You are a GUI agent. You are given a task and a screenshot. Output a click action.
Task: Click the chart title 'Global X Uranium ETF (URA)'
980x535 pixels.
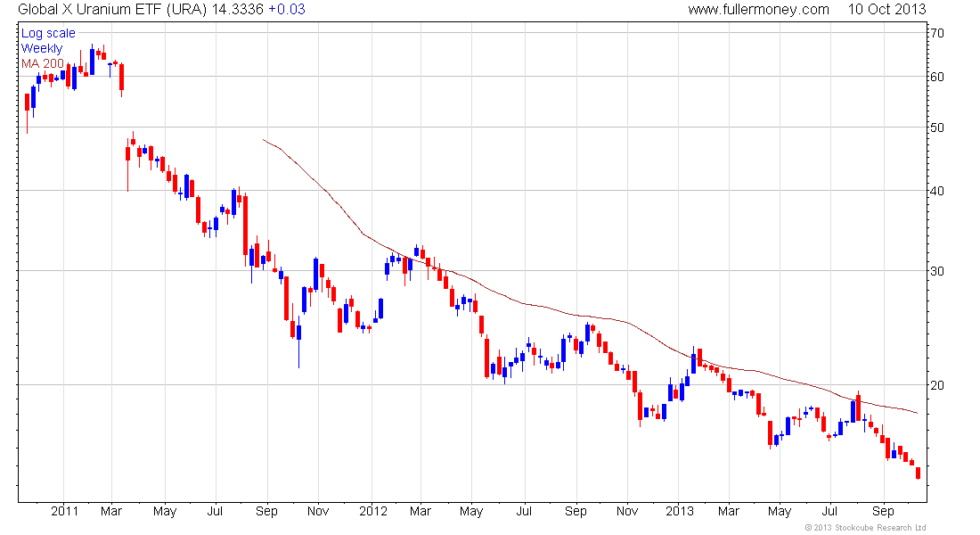click(x=112, y=10)
